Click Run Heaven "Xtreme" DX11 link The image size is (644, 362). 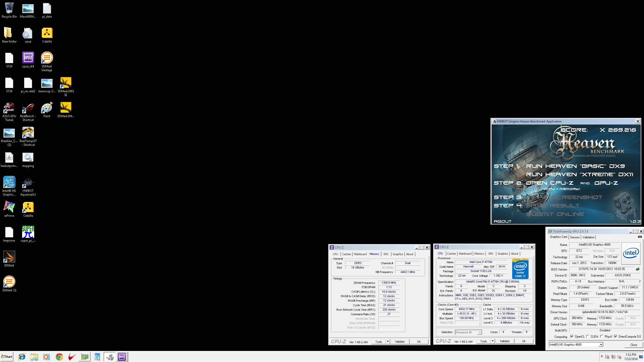coord(580,174)
